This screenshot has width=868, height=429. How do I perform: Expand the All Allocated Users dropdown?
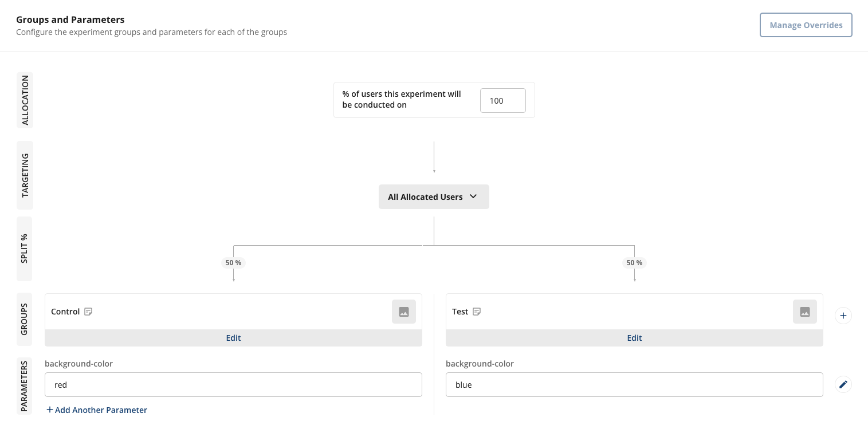click(x=434, y=197)
